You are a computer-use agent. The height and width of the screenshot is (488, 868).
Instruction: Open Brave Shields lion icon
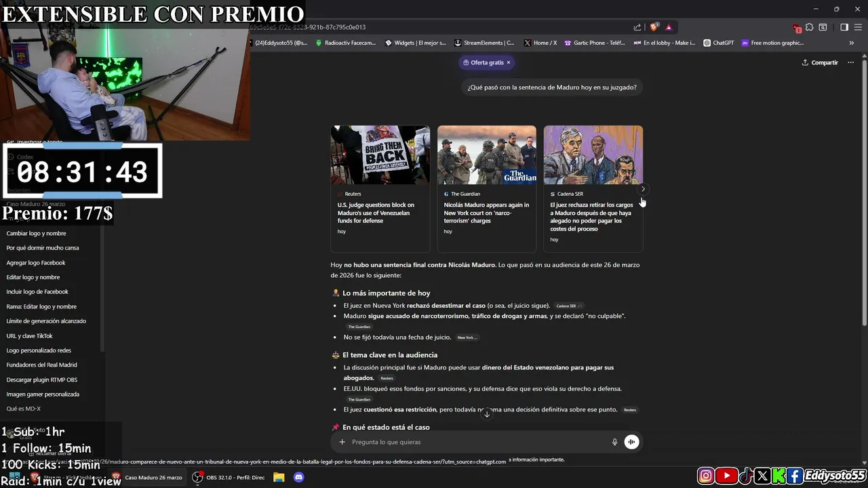[654, 27]
